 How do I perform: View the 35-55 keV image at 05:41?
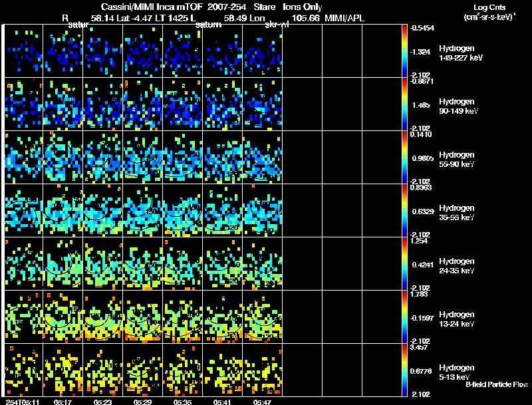[223, 210]
